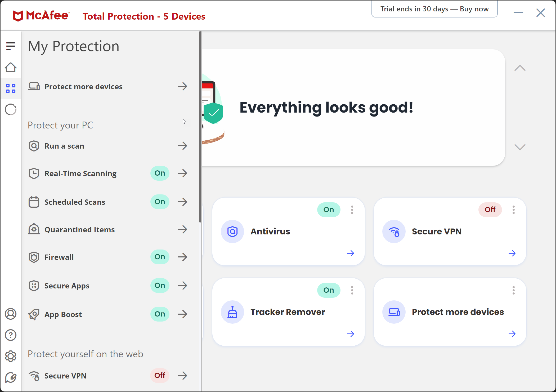556x392 pixels.
Task: Open the circular protection score icon
Action: pos(11,109)
